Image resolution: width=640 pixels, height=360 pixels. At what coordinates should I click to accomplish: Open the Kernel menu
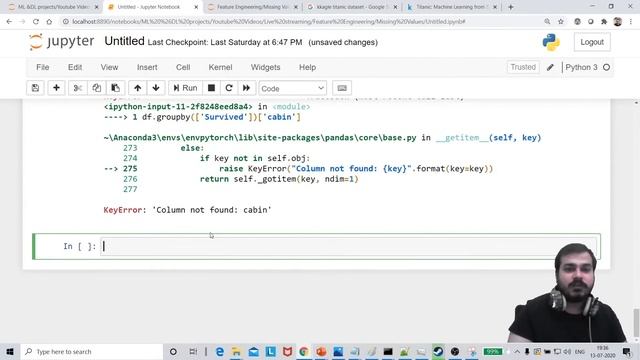point(220,67)
